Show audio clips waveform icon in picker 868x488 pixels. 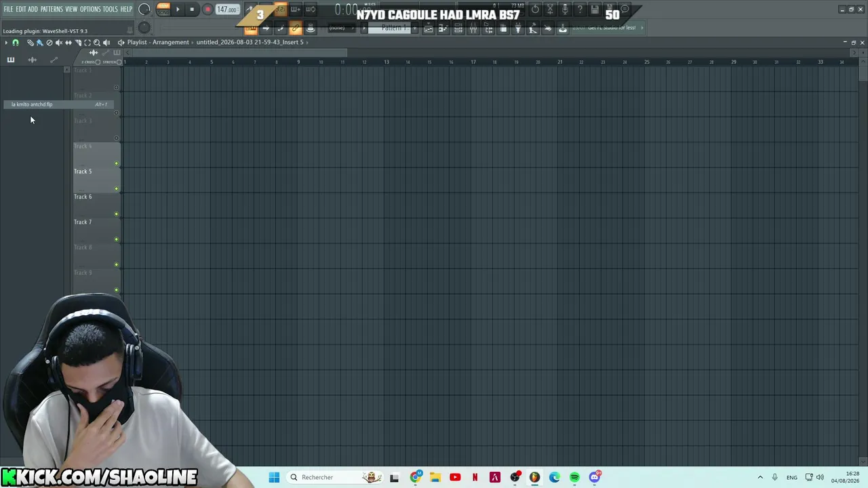[x=32, y=60]
